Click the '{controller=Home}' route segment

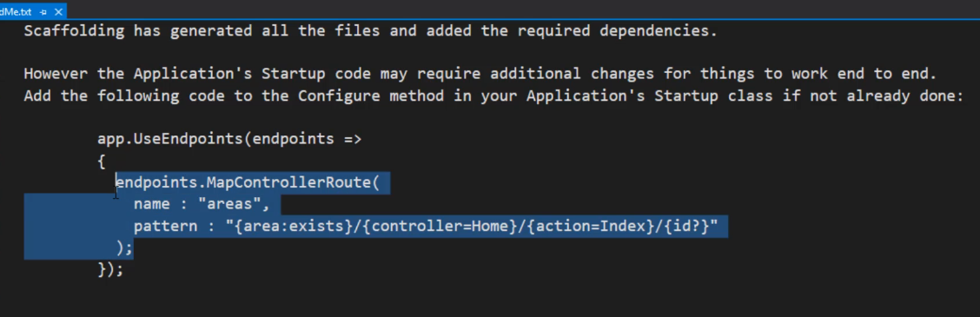click(x=440, y=226)
